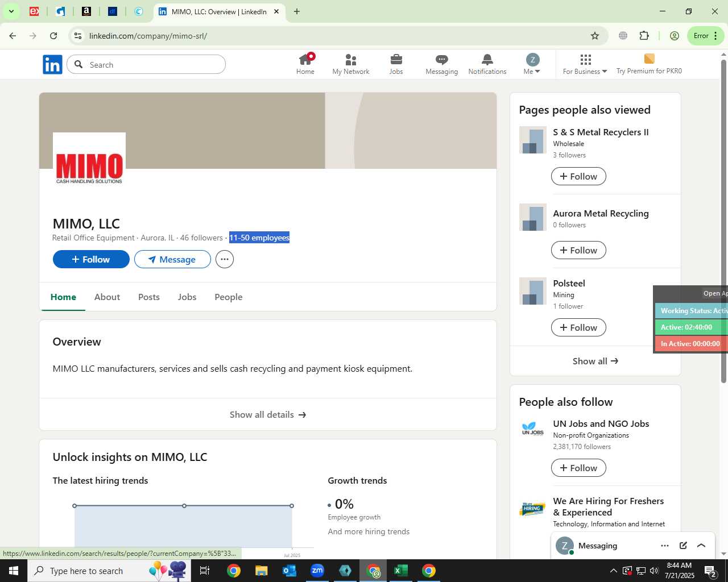
Task: Open the Jobs briefcase icon
Action: tap(396, 64)
